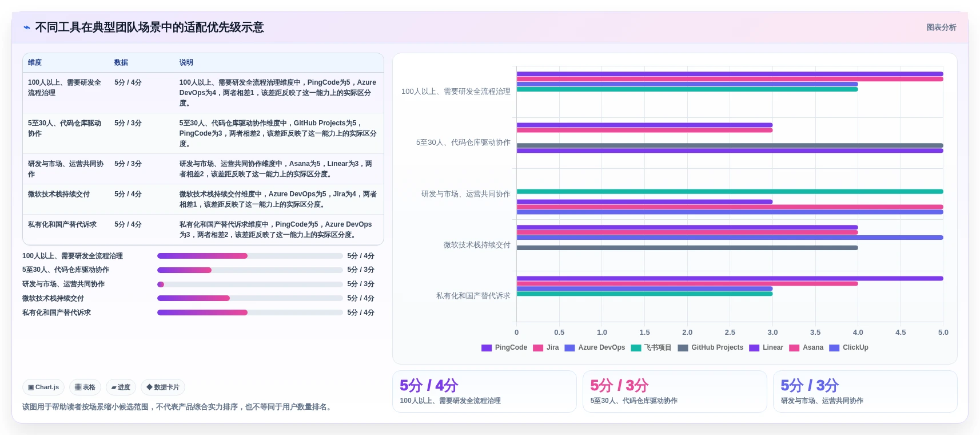Click progress bar for 100人以上、需要研发全流程治理
This screenshot has height=435, width=980.
click(250, 256)
